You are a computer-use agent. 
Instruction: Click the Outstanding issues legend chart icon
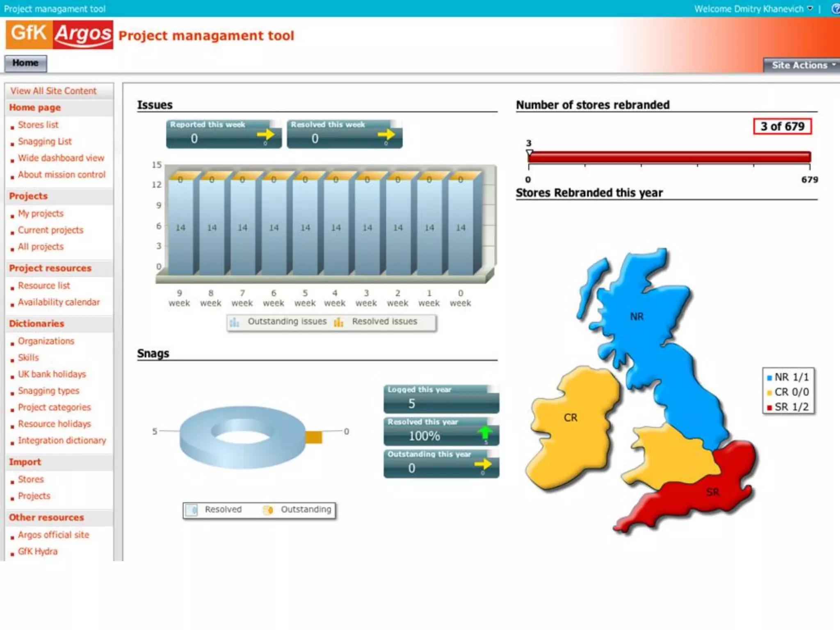(x=234, y=322)
